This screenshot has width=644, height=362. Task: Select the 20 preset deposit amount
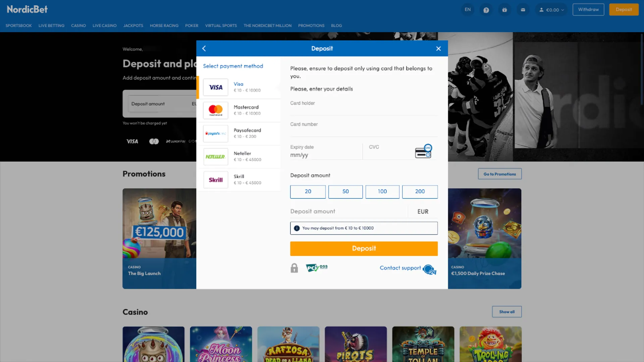coord(308,192)
